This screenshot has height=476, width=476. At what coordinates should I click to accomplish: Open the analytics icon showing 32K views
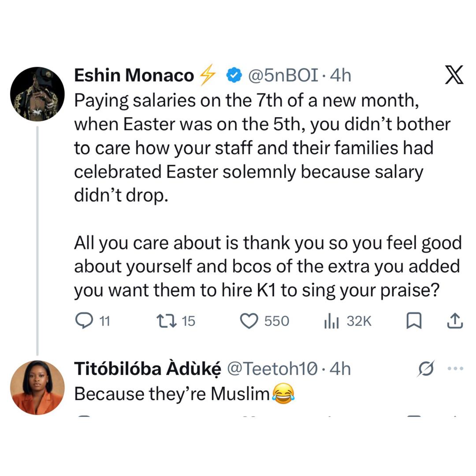331,321
